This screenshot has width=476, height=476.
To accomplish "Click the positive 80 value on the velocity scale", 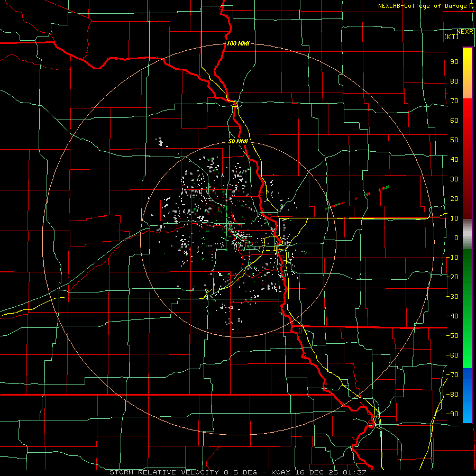I will coord(454,81).
